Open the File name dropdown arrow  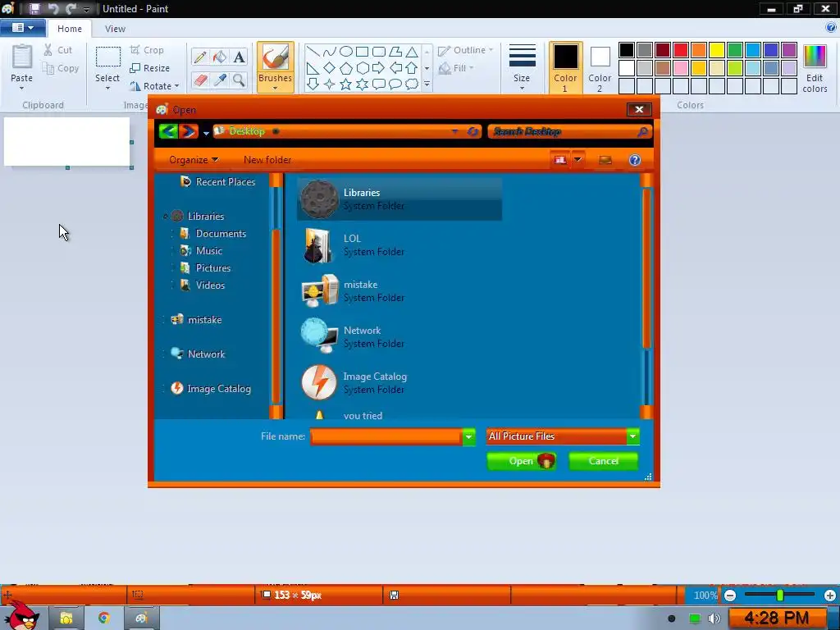pos(468,436)
